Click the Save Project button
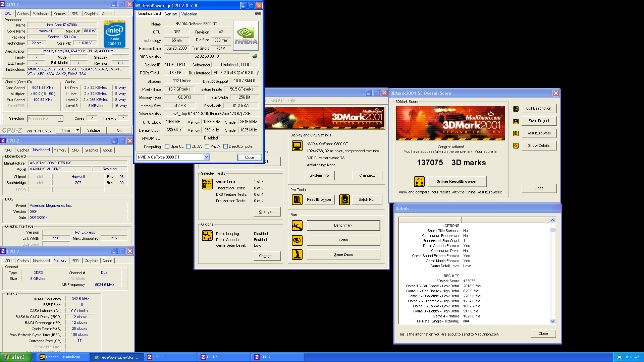Screen dimensions: 644x362 click(x=539, y=121)
